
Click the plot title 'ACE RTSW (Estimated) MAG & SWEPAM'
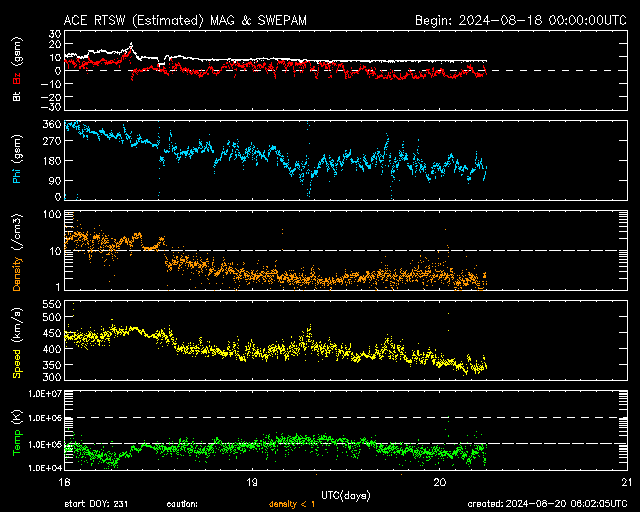185,20
